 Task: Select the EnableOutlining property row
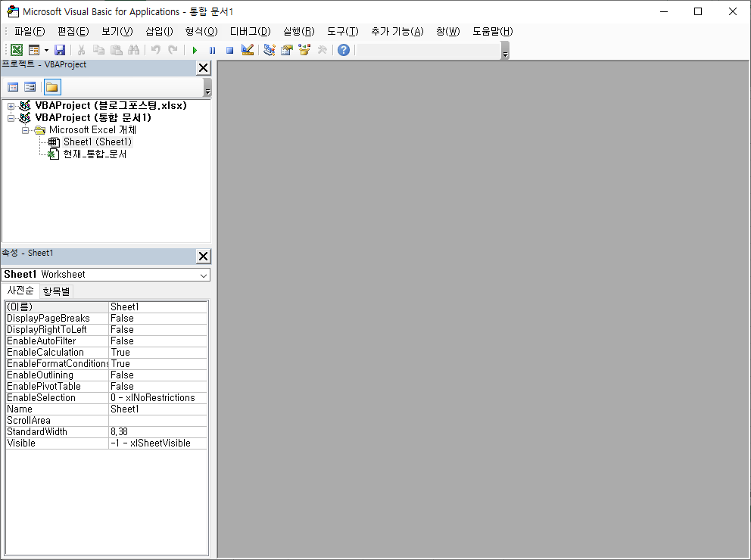coord(106,375)
